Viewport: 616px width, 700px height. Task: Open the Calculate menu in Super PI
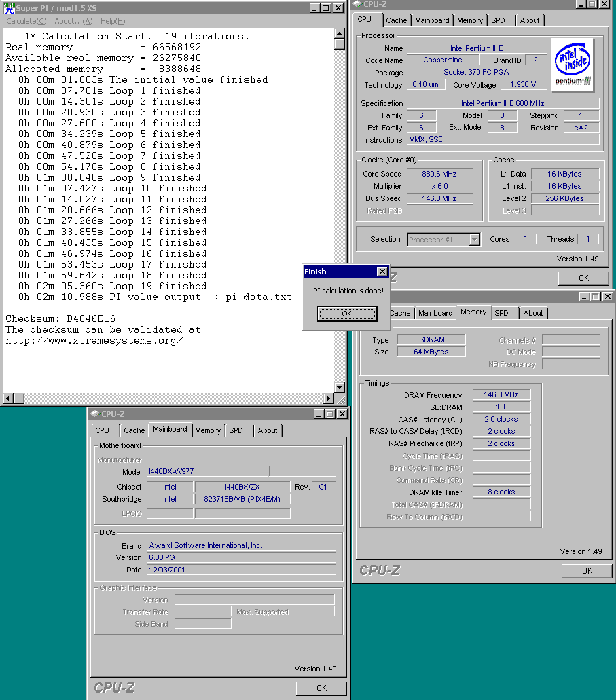coord(26,21)
